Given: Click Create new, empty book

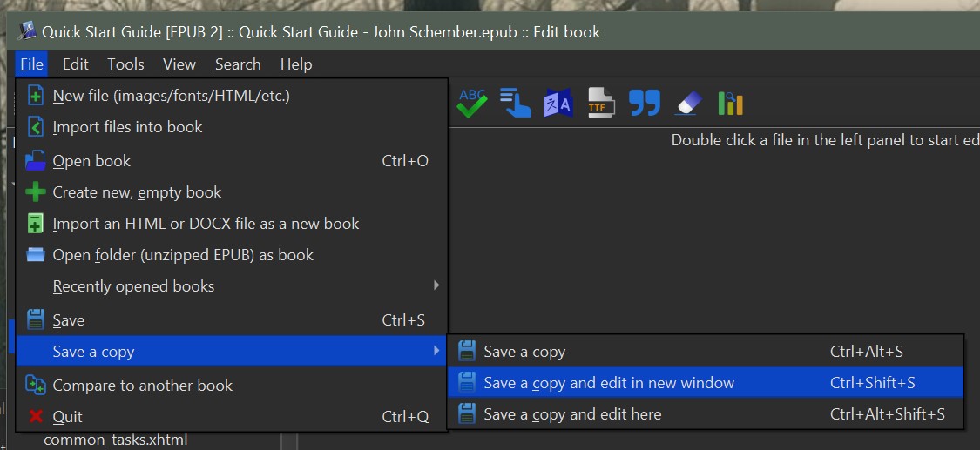Looking at the screenshot, I should click(x=137, y=192).
